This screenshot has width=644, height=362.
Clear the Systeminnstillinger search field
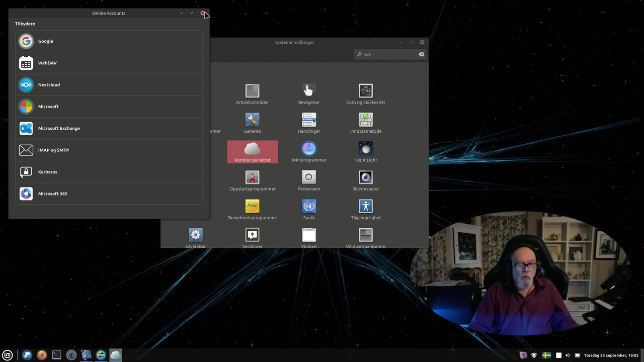[x=421, y=54]
